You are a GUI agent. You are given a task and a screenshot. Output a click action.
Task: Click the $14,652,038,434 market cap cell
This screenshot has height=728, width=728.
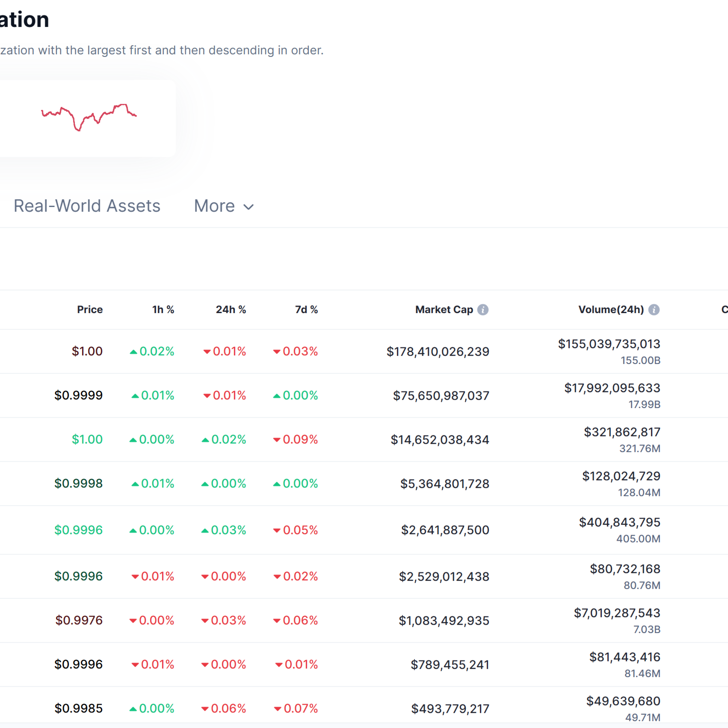[x=439, y=440]
